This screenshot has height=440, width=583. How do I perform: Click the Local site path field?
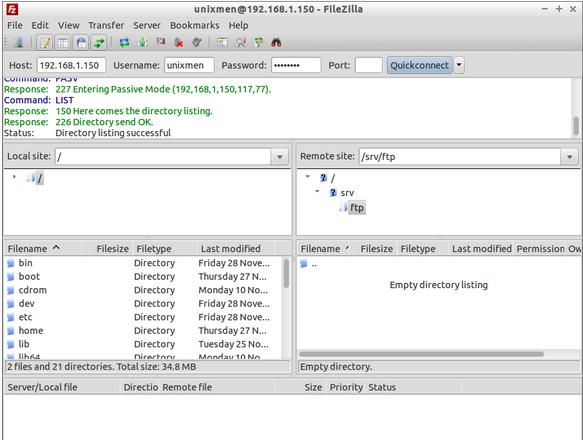tap(164, 157)
